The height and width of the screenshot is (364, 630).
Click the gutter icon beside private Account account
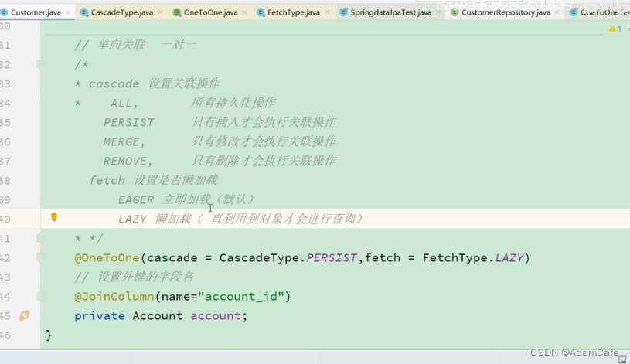[24, 315]
